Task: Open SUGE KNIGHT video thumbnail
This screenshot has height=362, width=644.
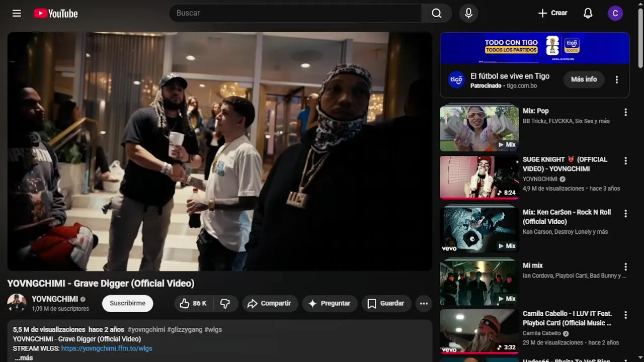Action: pyautogui.click(x=479, y=177)
